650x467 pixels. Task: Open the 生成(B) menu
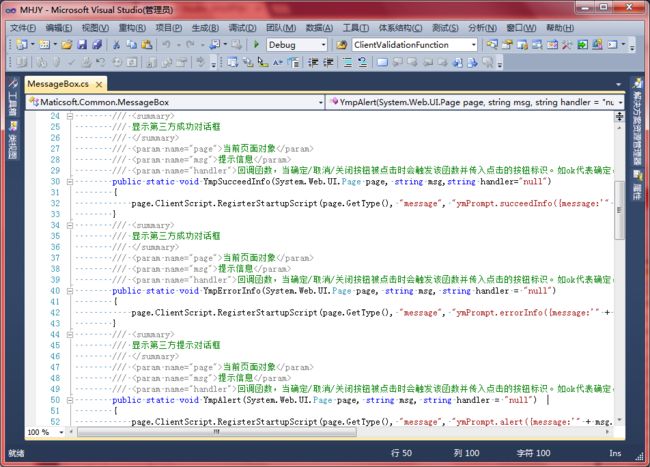[205, 28]
